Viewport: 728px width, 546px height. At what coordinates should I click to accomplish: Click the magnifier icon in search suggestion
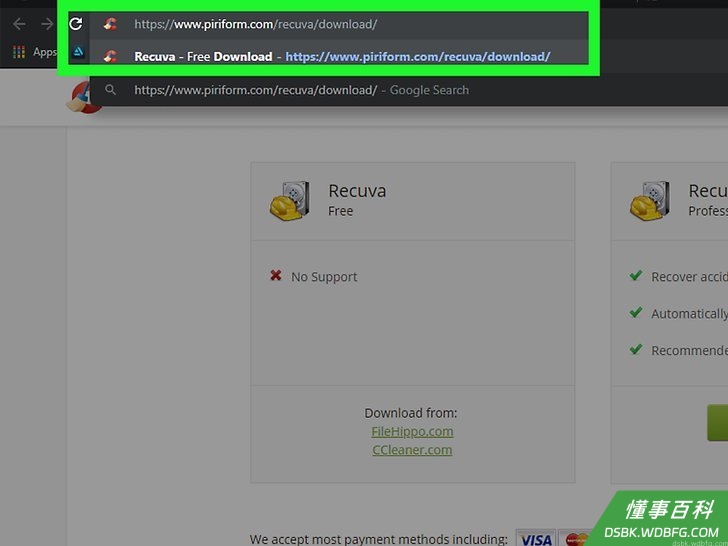[x=110, y=90]
